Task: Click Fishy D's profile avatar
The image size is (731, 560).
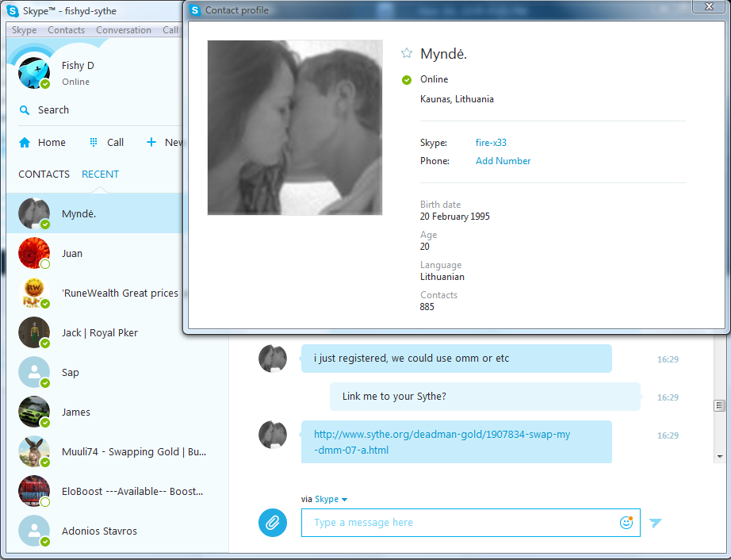Action: (33, 73)
